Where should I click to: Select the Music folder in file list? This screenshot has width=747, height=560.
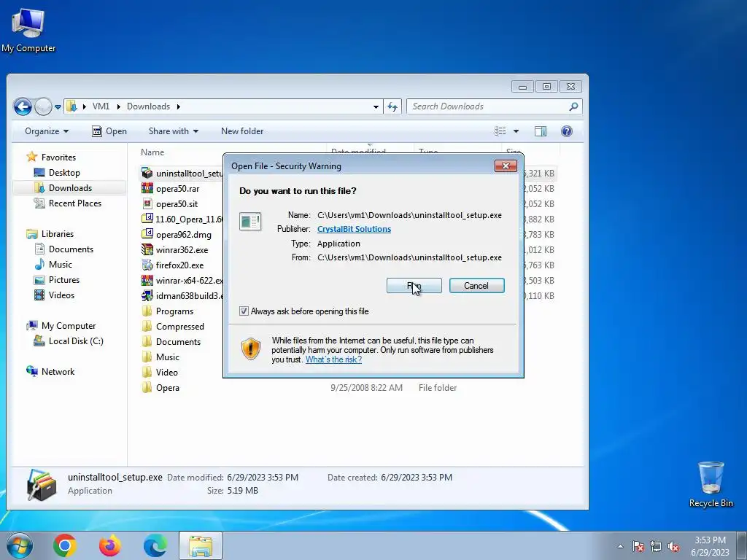tap(167, 357)
